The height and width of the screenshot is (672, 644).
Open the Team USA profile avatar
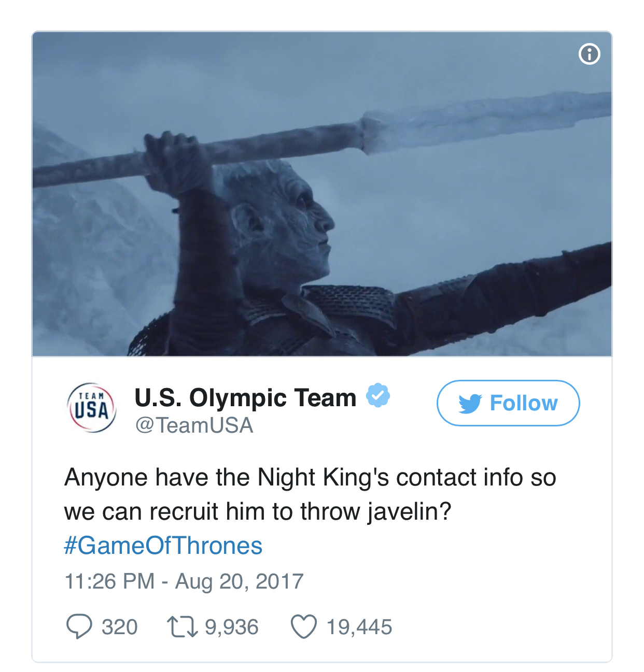92,408
